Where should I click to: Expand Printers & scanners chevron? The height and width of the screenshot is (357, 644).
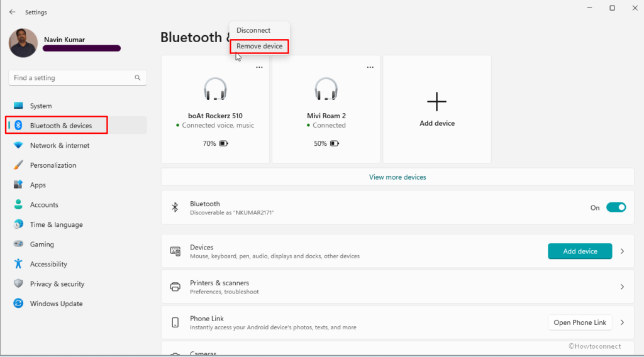click(622, 287)
